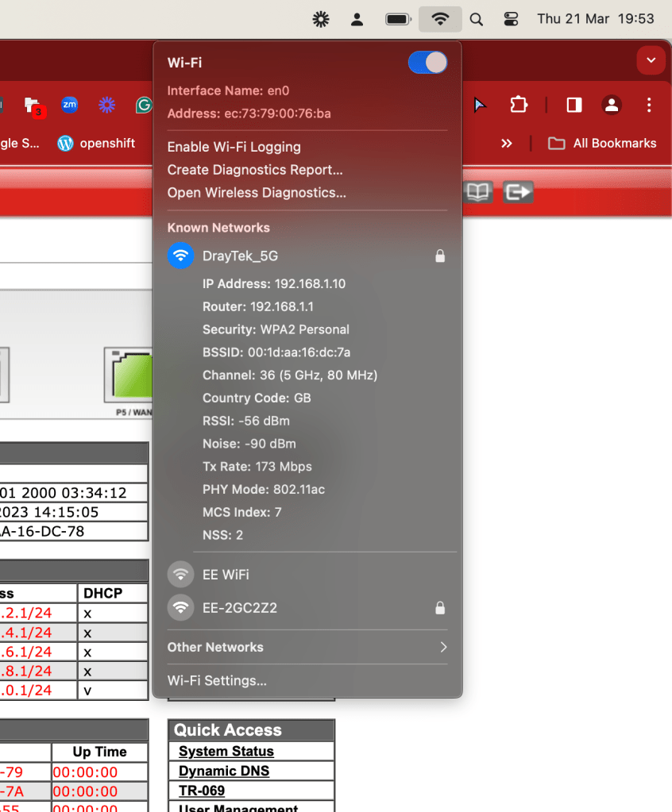Viewport: 672px width, 812px height.
Task: Toggle the Wi-Fi switch off
Action: pos(427,63)
